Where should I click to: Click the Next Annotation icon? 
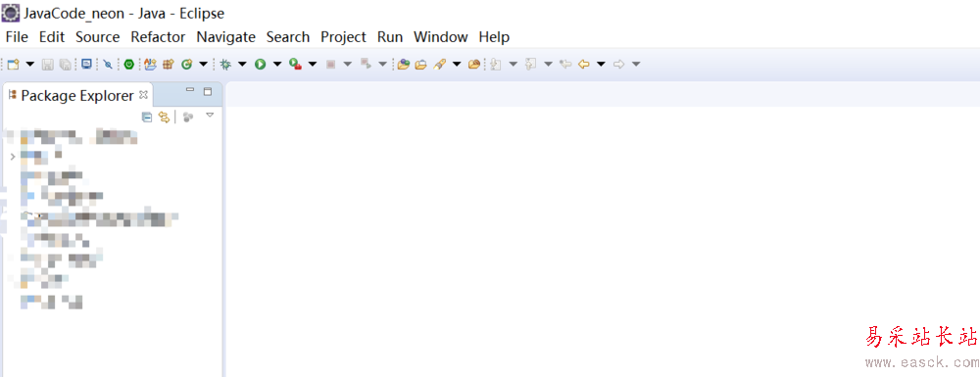pos(496,64)
